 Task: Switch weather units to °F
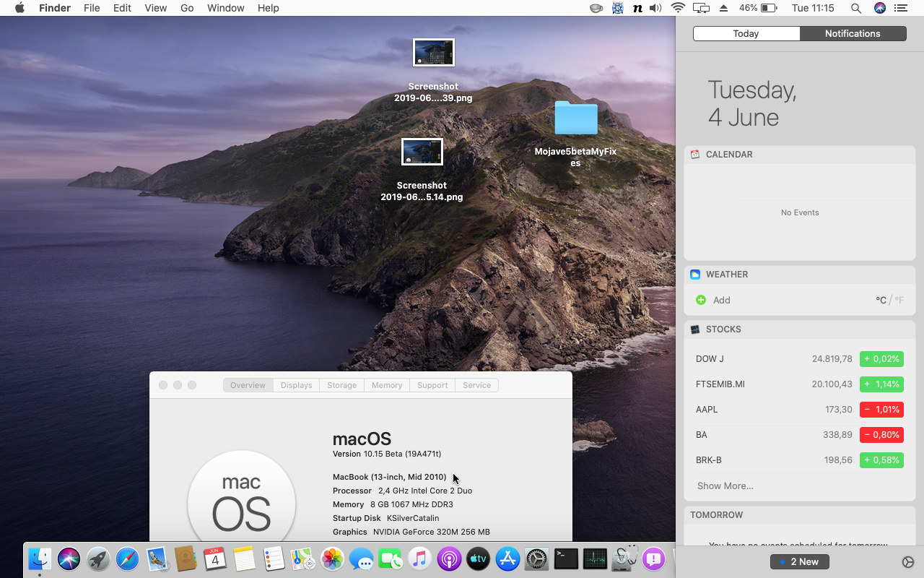click(899, 300)
